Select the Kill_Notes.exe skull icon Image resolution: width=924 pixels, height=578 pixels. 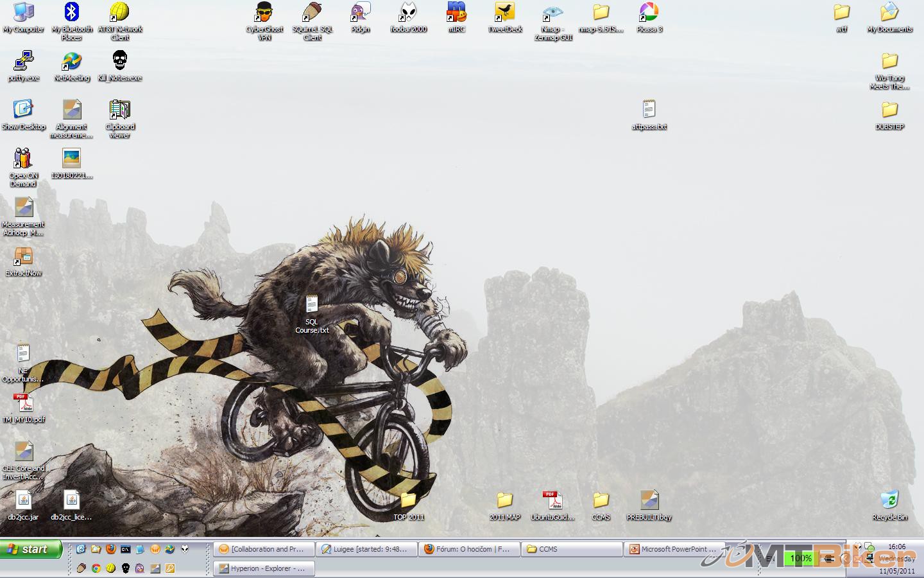pyautogui.click(x=120, y=62)
